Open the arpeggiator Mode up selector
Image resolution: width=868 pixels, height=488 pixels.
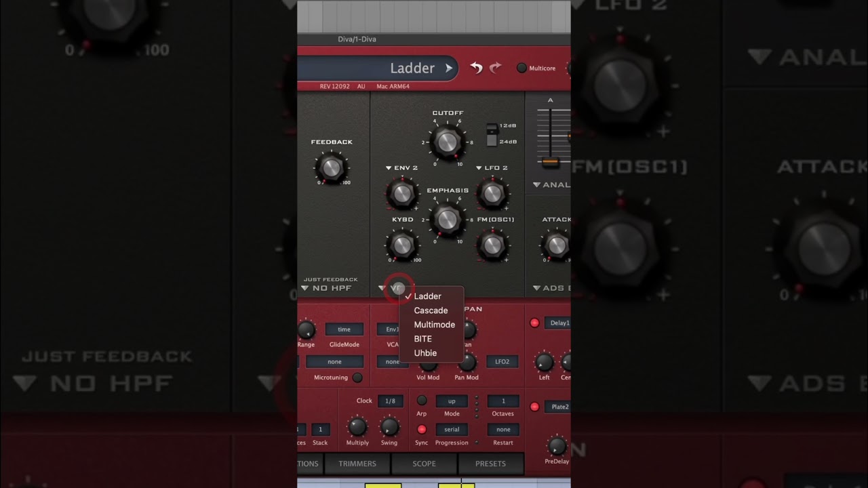point(452,401)
